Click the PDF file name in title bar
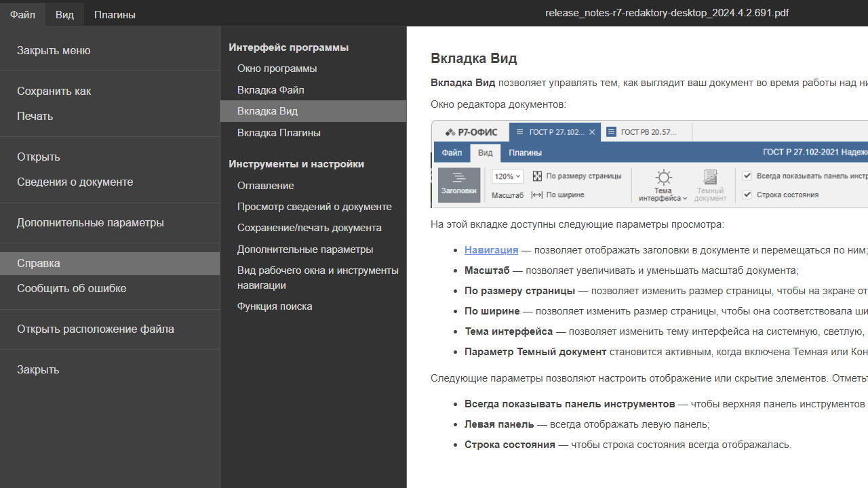 [x=667, y=13]
